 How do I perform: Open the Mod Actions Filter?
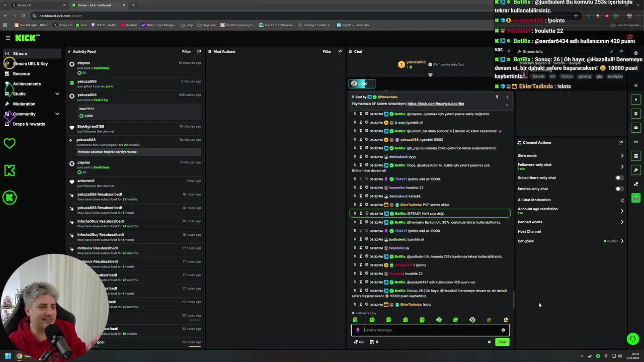pyautogui.click(x=327, y=51)
